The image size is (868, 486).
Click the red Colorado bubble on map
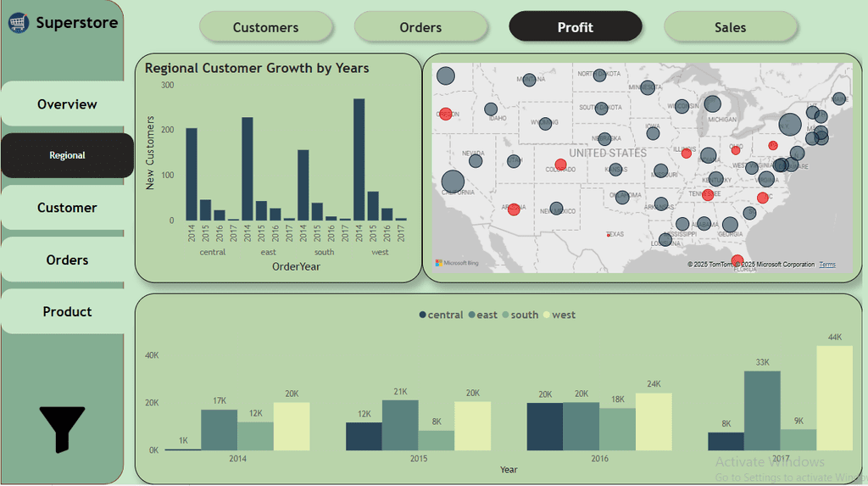click(560, 165)
